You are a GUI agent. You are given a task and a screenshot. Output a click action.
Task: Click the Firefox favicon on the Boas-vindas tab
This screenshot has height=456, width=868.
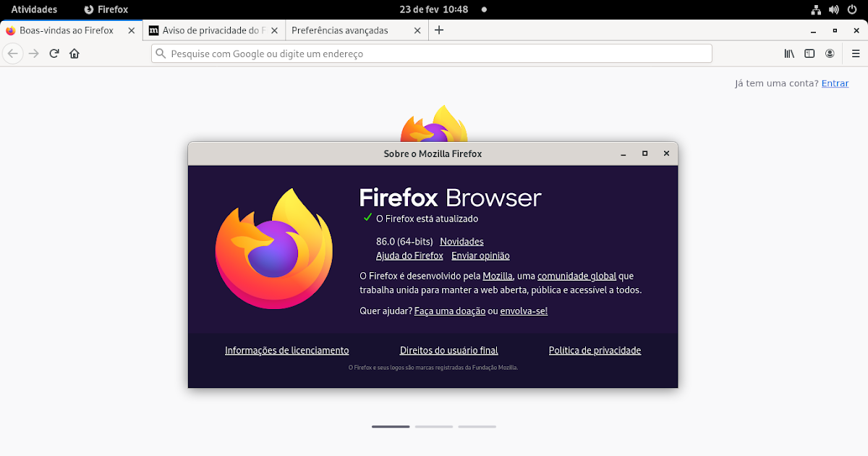pos(10,30)
